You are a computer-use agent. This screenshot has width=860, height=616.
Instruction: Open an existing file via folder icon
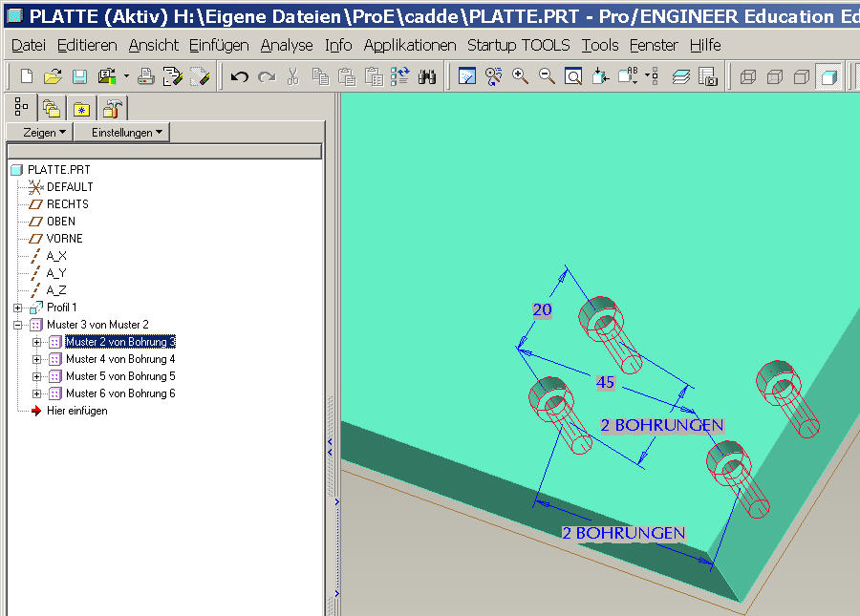[x=53, y=76]
